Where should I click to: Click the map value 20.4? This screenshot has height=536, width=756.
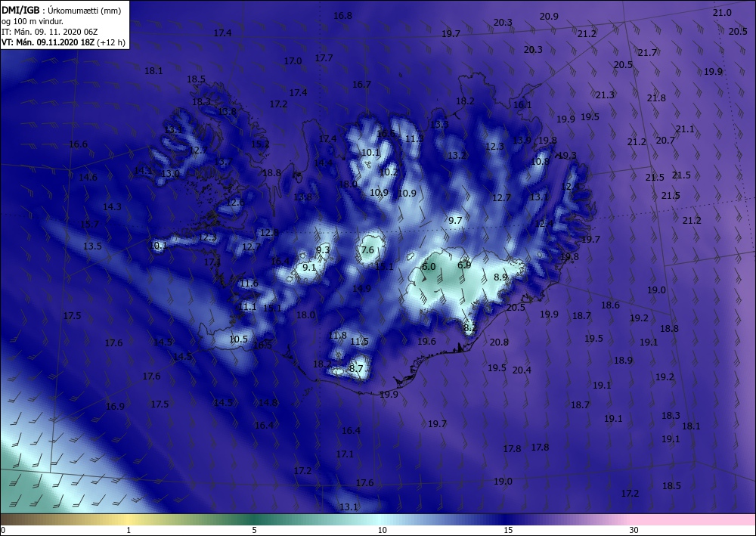(x=522, y=370)
